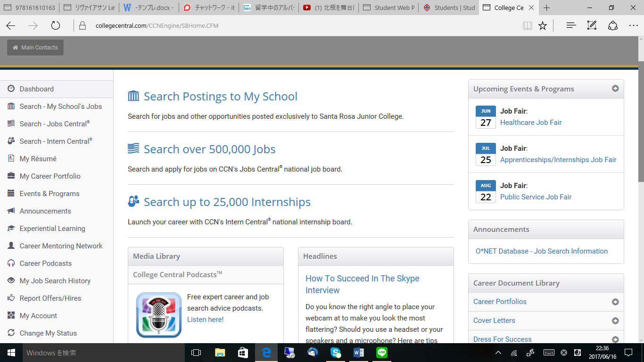The height and width of the screenshot is (362, 644).
Task: Open Apprenticeships/Internships Job Fair link
Action: click(558, 160)
